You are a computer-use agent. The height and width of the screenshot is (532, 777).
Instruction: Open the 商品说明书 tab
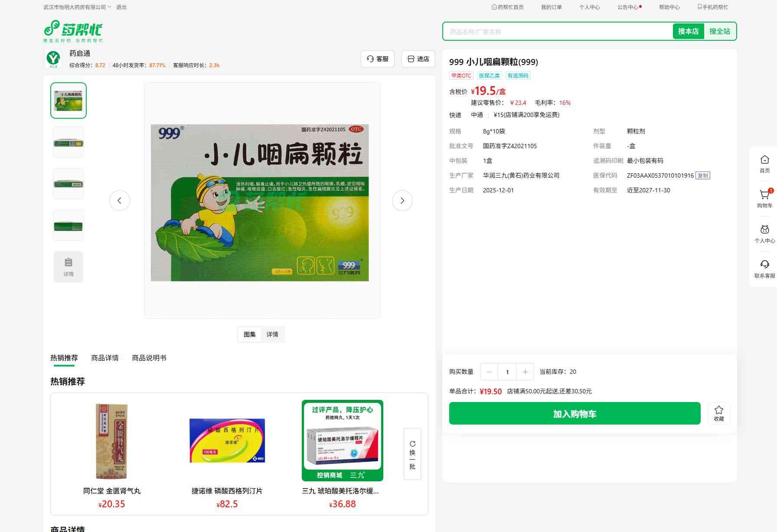point(149,358)
